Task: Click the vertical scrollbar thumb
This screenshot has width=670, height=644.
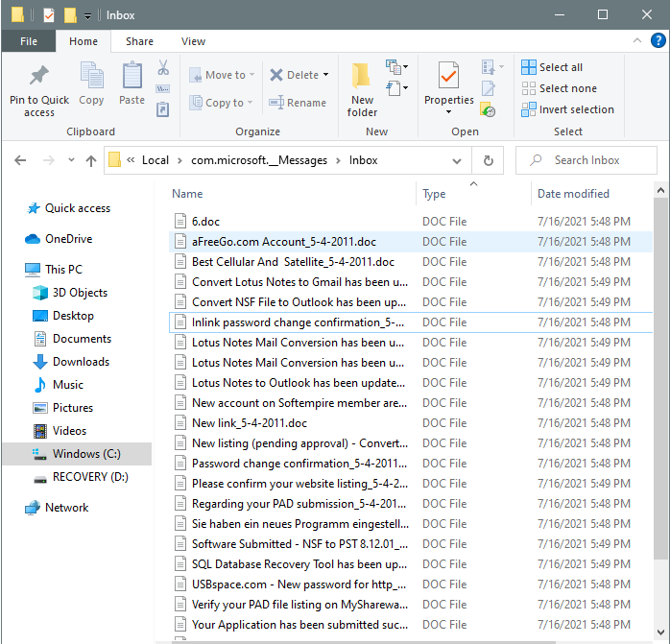Action: click(x=660, y=378)
